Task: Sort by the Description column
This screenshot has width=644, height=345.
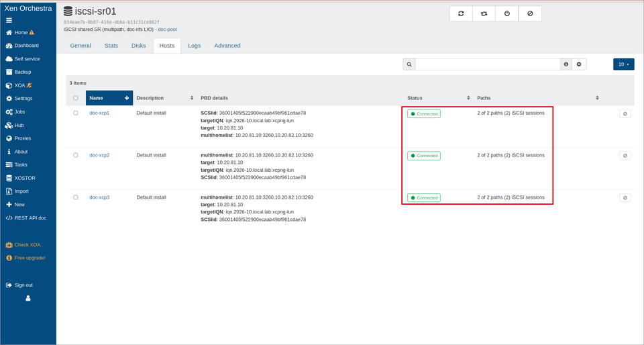Action: (165, 98)
